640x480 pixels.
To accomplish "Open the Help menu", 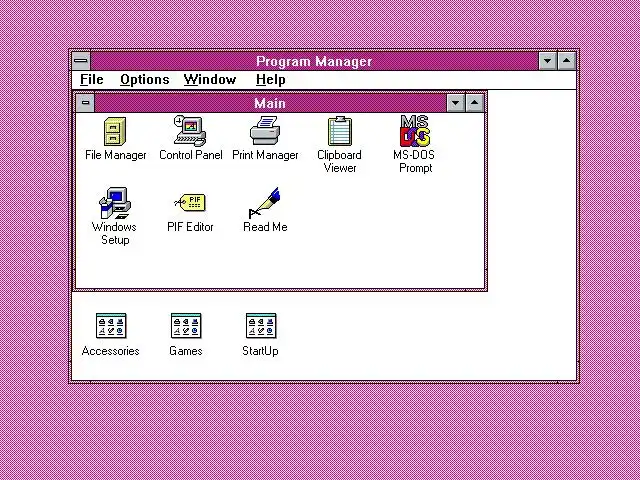I will click(271, 80).
